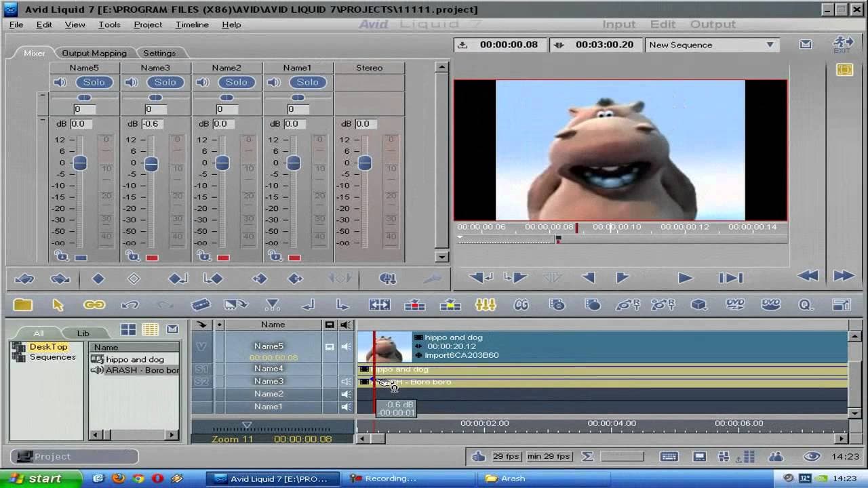Click the lock icon under the Name5 fader
Screen dimensions: 868x488
62,256
